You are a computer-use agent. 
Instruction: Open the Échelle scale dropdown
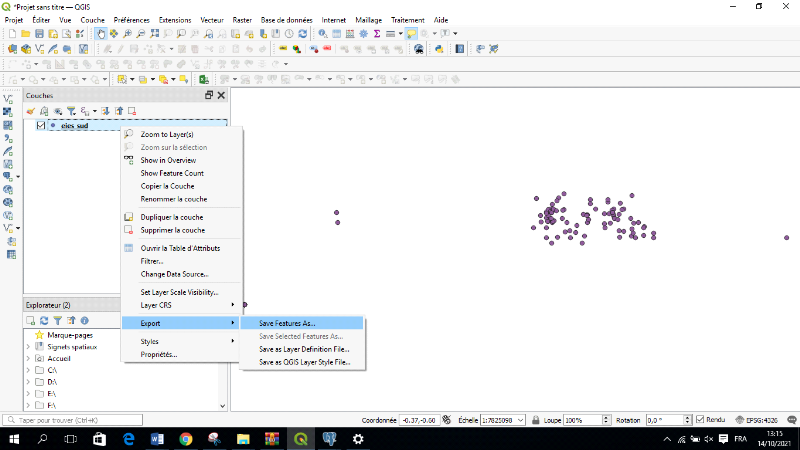522,420
